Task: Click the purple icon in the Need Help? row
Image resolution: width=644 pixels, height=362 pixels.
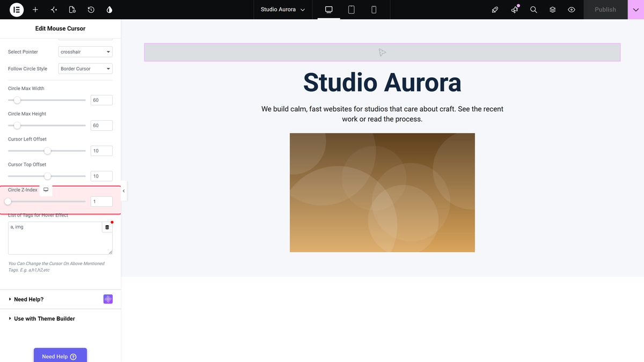Action: click(x=108, y=299)
